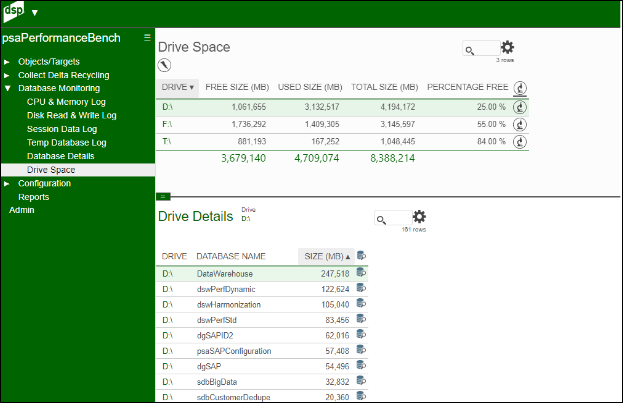This screenshot has width=623, height=403.
Task: Click database icon for psaSAPConfiguration row
Action: pos(361,350)
